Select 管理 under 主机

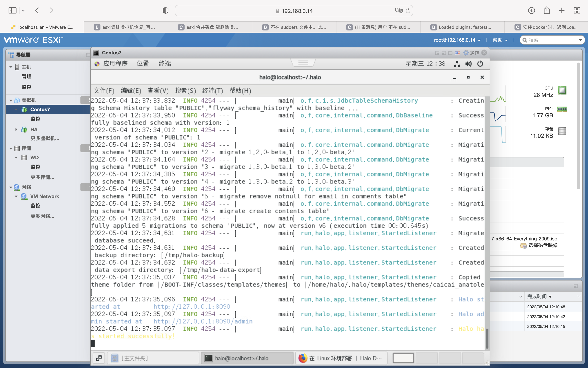[x=26, y=76]
